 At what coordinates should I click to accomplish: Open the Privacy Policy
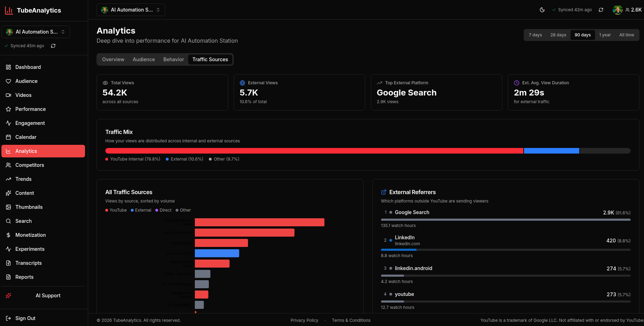pos(304,320)
